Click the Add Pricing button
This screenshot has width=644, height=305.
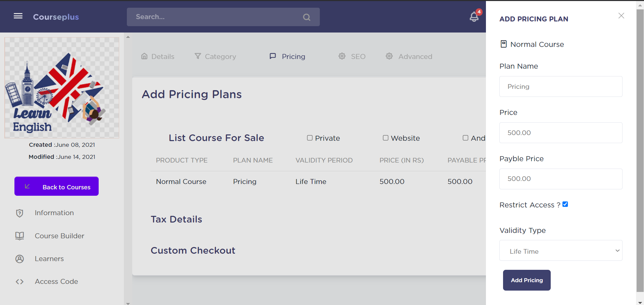point(527,280)
